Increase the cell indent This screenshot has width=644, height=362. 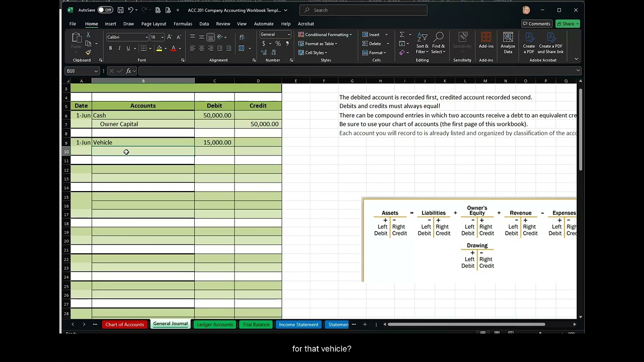[229, 48]
